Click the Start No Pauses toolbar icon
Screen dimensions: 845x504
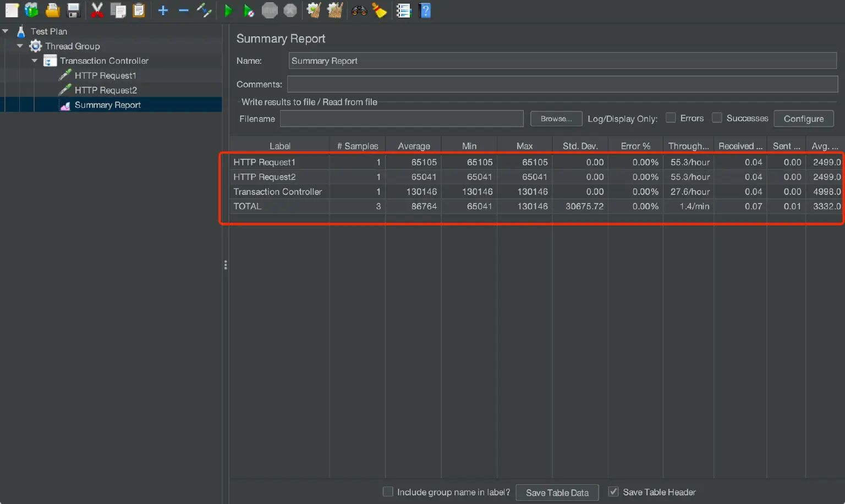pyautogui.click(x=249, y=10)
